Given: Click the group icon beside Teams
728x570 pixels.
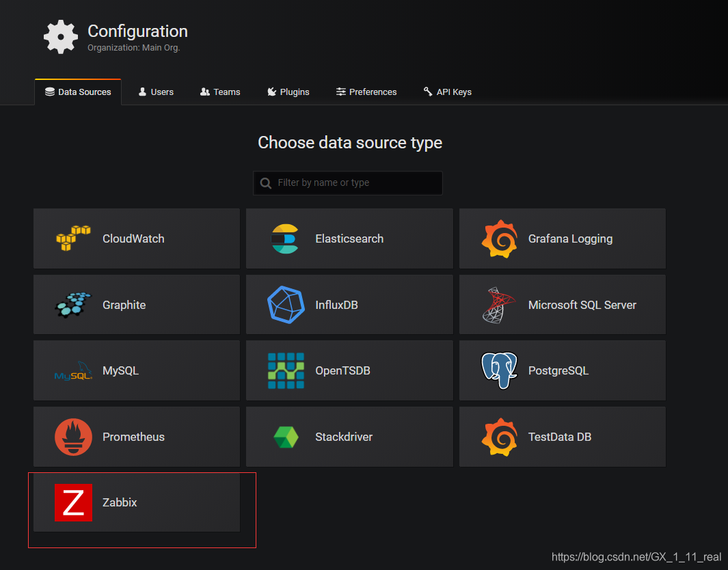Looking at the screenshot, I should coord(205,92).
